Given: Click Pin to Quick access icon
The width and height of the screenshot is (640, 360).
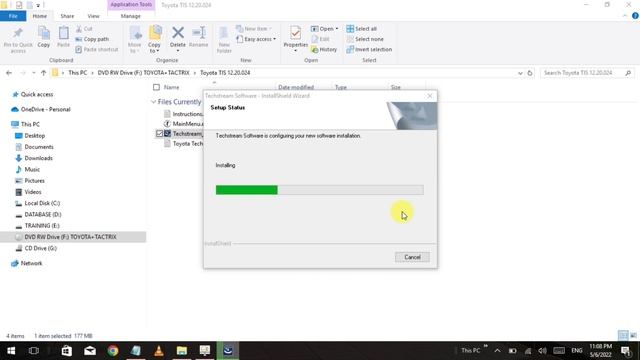Looking at the screenshot, I should 18,40.
